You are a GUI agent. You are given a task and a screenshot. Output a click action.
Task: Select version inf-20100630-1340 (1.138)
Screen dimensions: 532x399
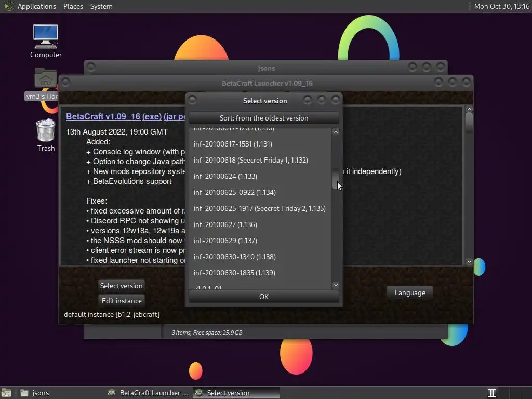[x=260, y=257]
